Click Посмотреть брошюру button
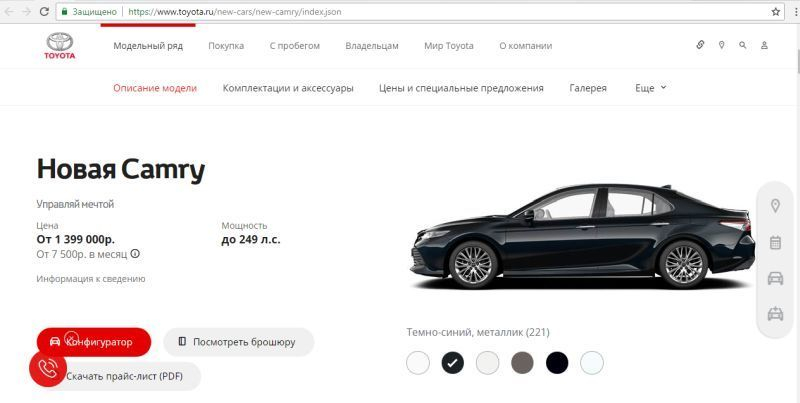 click(238, 342)
